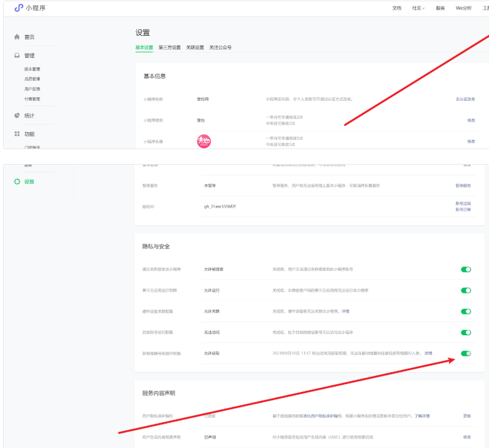Switch to the 关联设置 tab
The width and height of the screenshot is (489, 448).
point(195,47)
